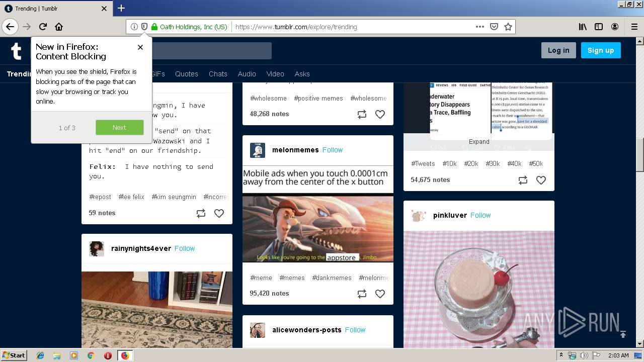The image size is (644, 362).
Task: Click the Sign up button
Action: click(601, 50)
